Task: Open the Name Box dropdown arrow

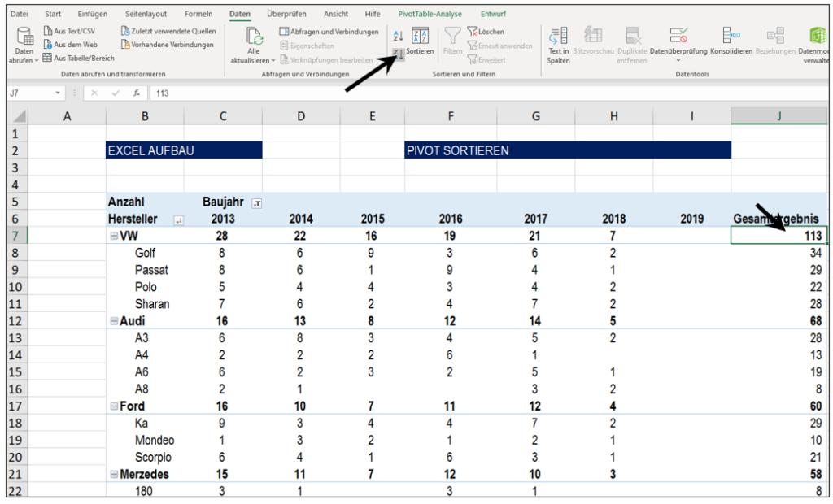Action: [x=58, y=93]
